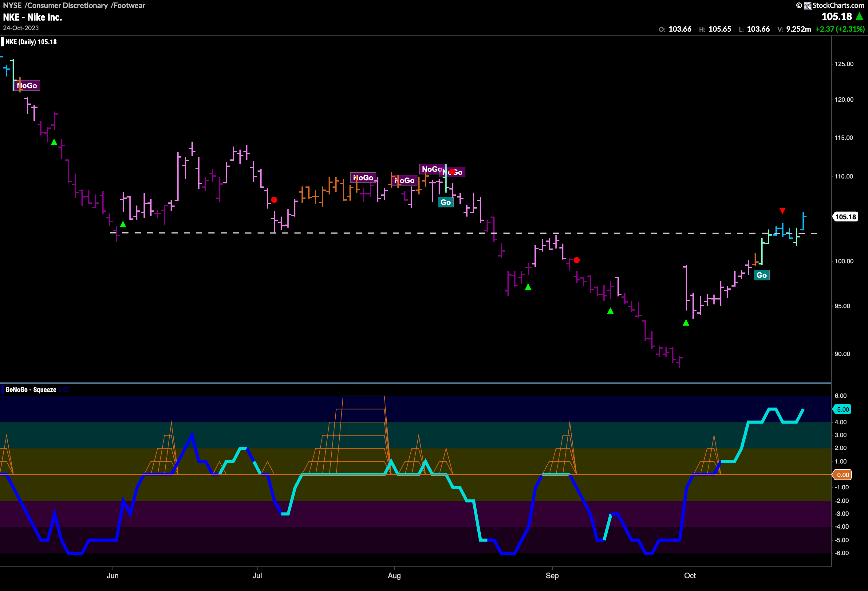Click the StockCharts.com logo icon
The height and width of the screenshot is (591, 868).
808,6
